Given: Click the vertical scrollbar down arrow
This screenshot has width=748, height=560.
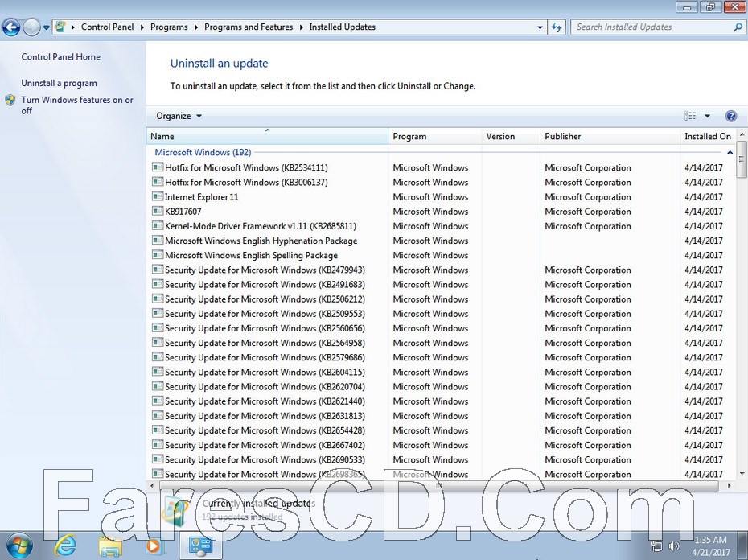Looking at the screenshot, I should (742, 474).
